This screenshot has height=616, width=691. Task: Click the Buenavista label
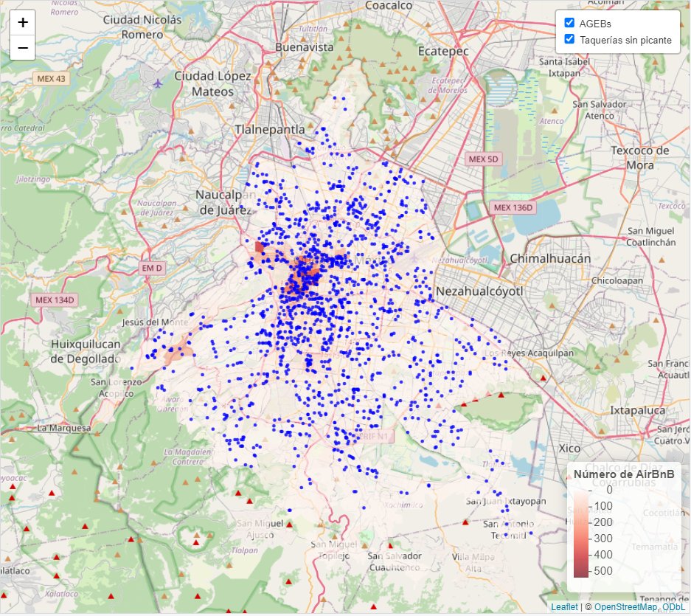tap(304, 47)
